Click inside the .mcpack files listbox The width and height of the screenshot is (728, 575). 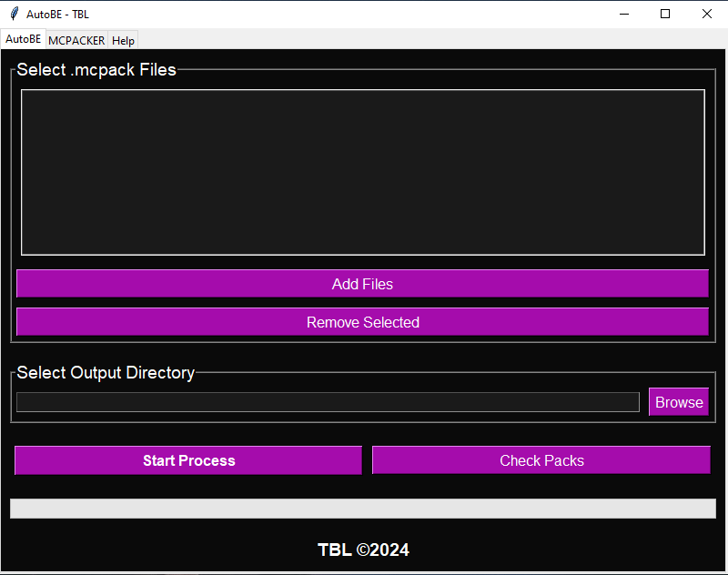pos(362,172)
